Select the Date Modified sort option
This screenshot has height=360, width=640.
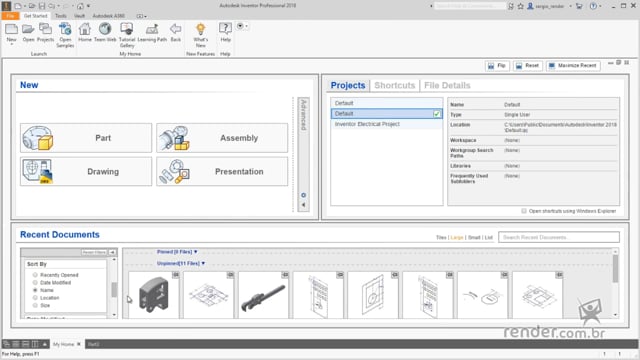pyautogui.click(x=35, y=282)
